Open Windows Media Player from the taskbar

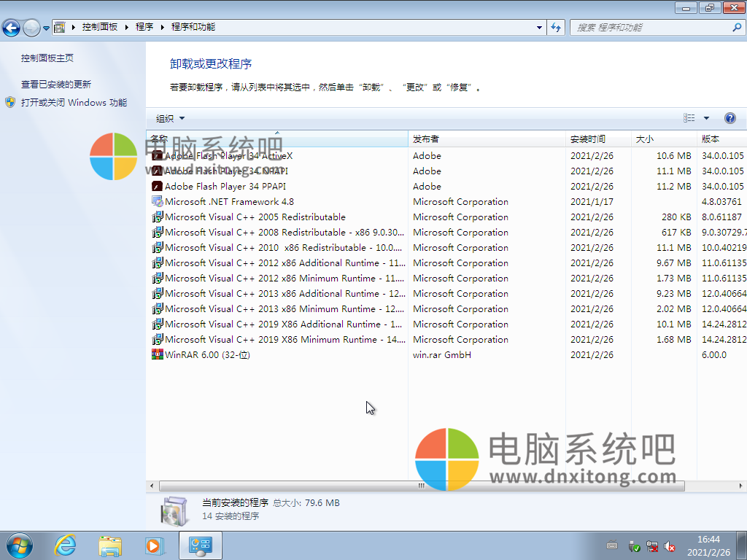155,545
